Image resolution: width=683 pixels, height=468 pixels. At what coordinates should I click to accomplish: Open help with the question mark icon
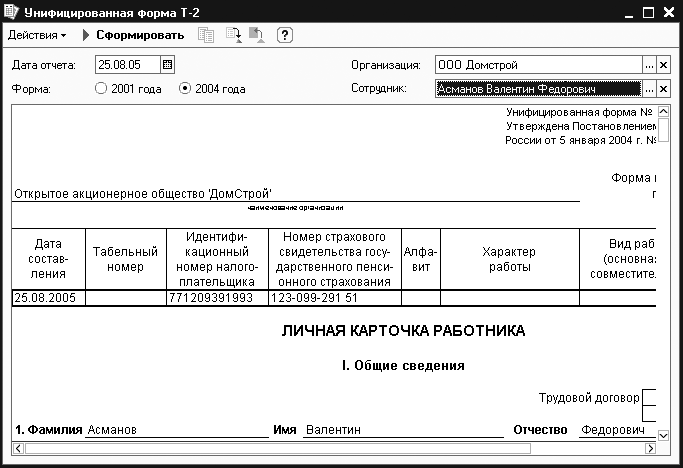click(284, 35)
